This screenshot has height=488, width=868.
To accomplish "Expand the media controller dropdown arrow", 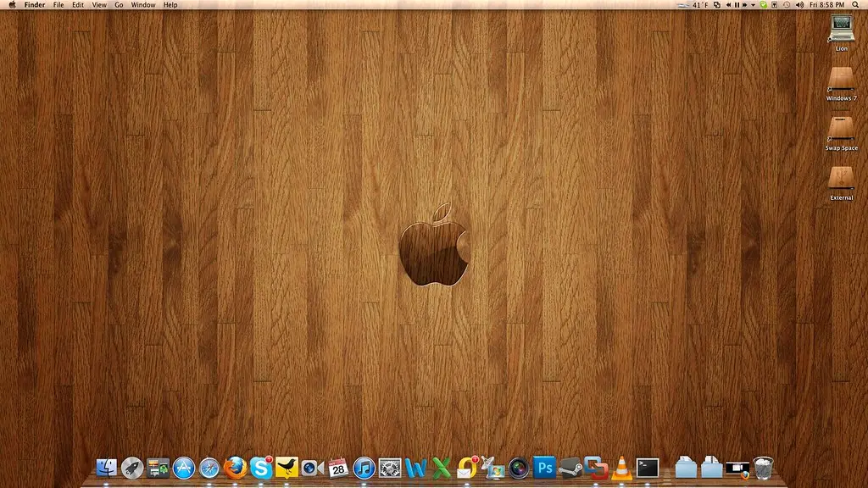I will pyautogui.click(x=753, y=5).
